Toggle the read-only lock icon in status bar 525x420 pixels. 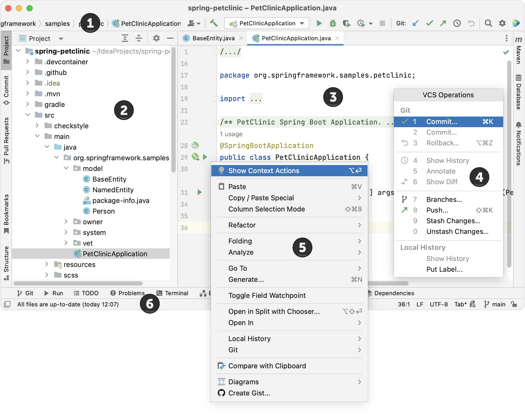tap(514, 304)
